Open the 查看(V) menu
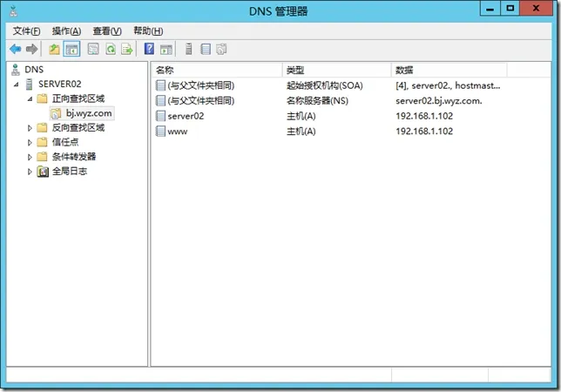Screen dimensions: 561x392 (107, 31)
